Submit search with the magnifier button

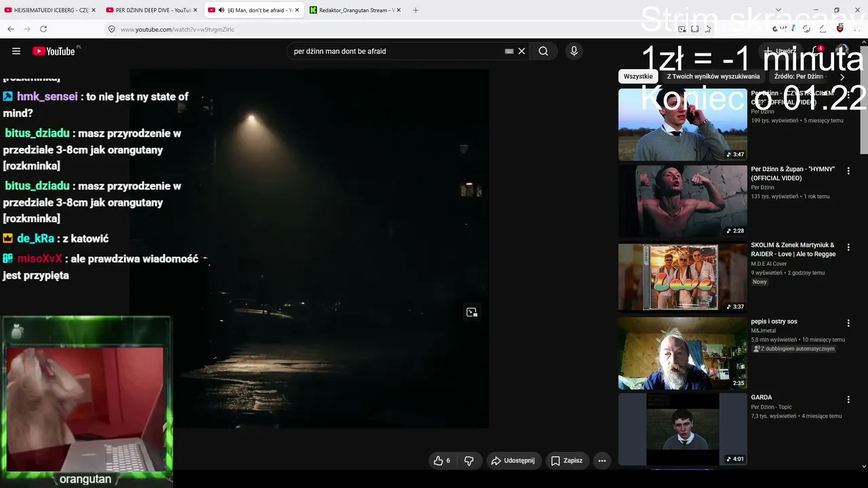543,51
